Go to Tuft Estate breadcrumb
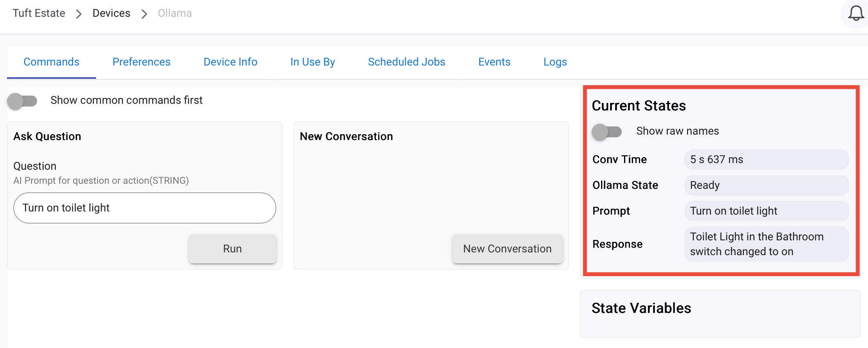The width and height of the screenshot is (868, 348). point(39,13)
